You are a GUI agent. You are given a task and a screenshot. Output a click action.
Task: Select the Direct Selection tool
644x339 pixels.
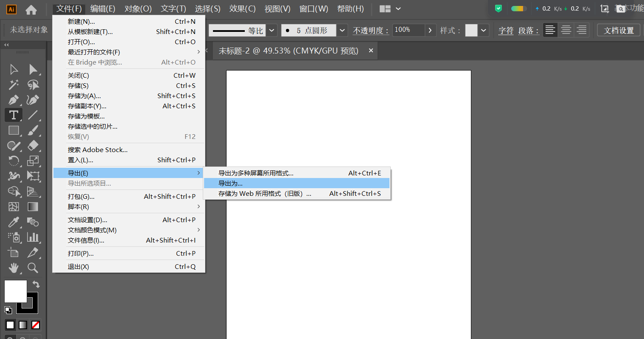point(33,69)
